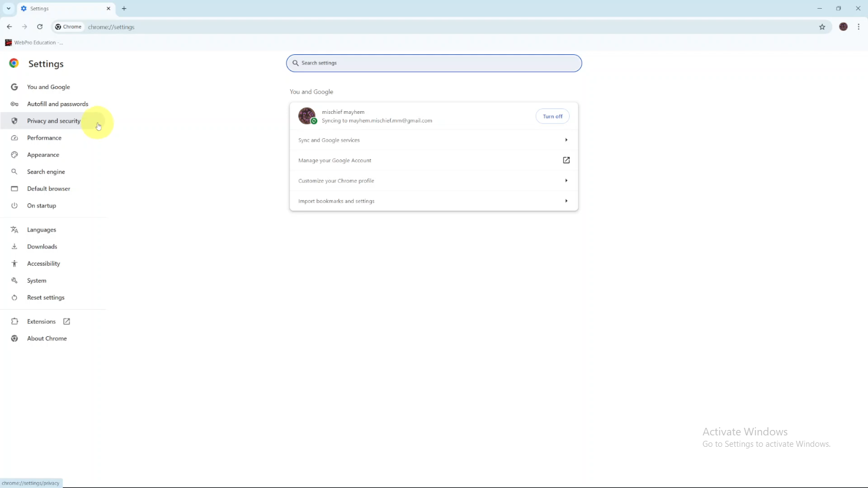
Task: Click the Privacy and security shield icon
Action: 15,121
